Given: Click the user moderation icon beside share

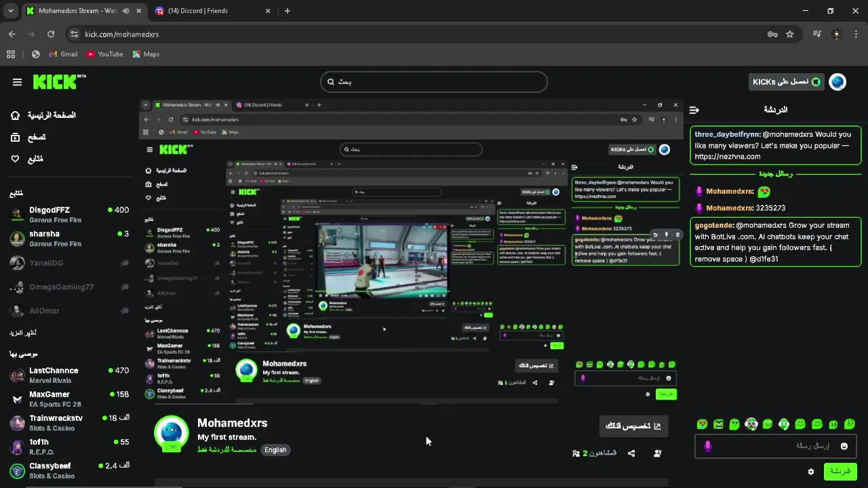Looking at the screenshot, I should [658, 453].
